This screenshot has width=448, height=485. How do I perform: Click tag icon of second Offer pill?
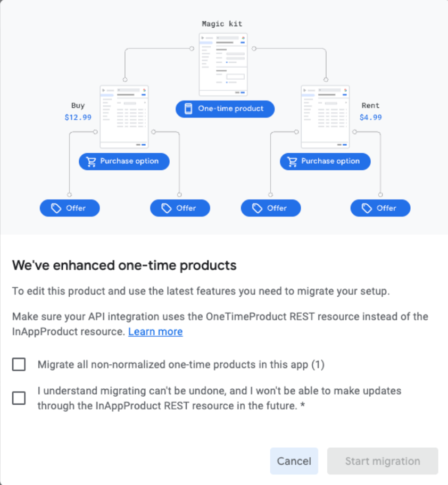166,208
